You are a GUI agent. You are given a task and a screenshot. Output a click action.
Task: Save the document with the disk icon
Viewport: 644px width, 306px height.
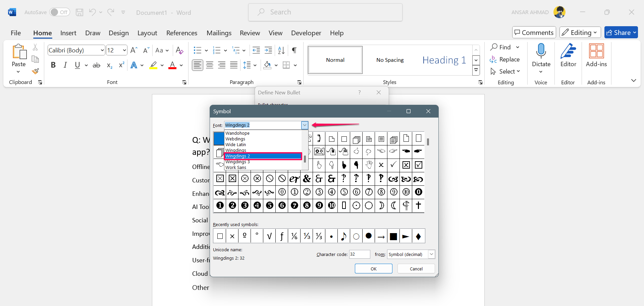click(x=79, y=12)
